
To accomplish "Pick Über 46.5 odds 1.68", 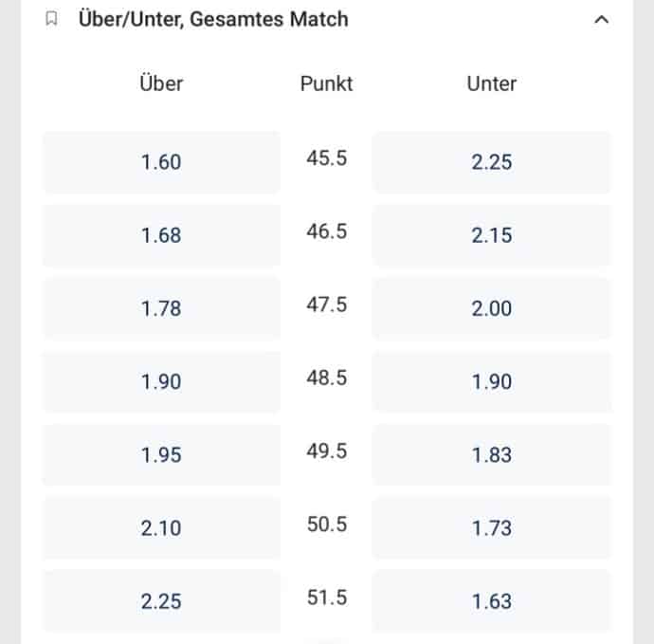I will click(x=161, y=235).
